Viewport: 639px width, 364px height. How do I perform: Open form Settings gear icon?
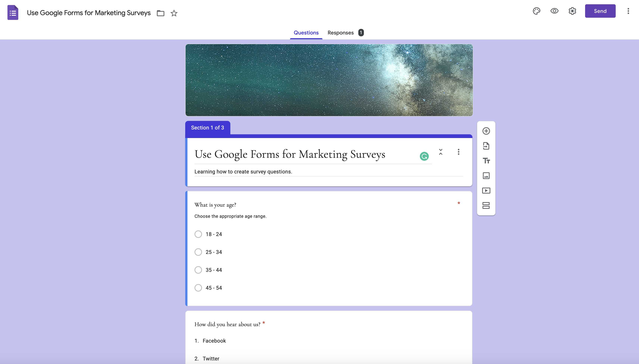click(x=572, y=11)
